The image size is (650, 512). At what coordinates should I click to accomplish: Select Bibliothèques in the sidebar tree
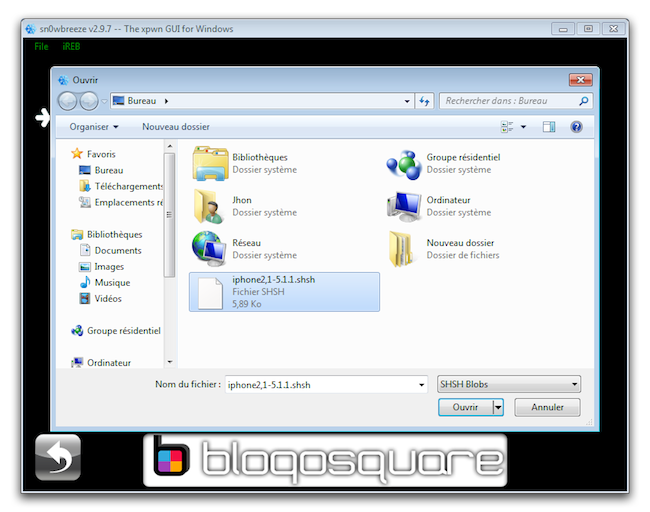click(114, 234)
